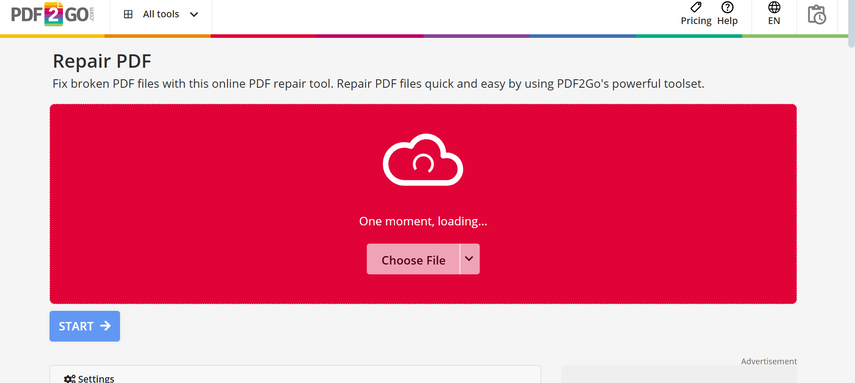Open the PDF2Go logo homepage
Screen dimensions: 855x383
(x=53, y=14)
